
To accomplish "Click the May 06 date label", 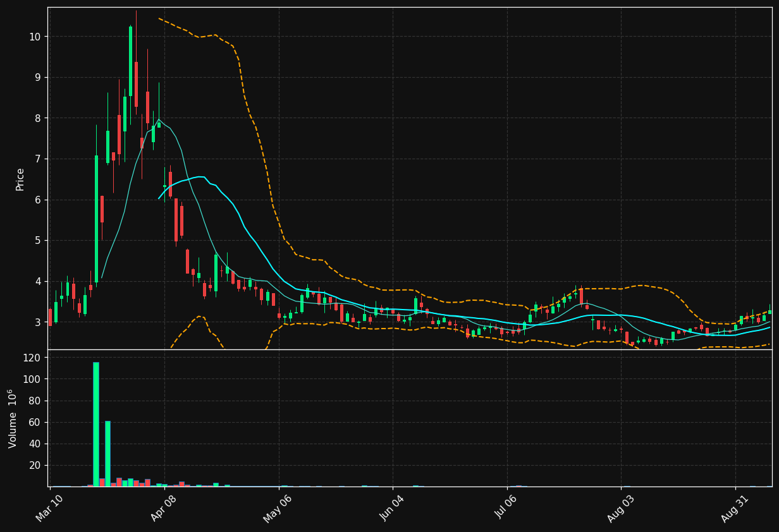I will (278, 508).
